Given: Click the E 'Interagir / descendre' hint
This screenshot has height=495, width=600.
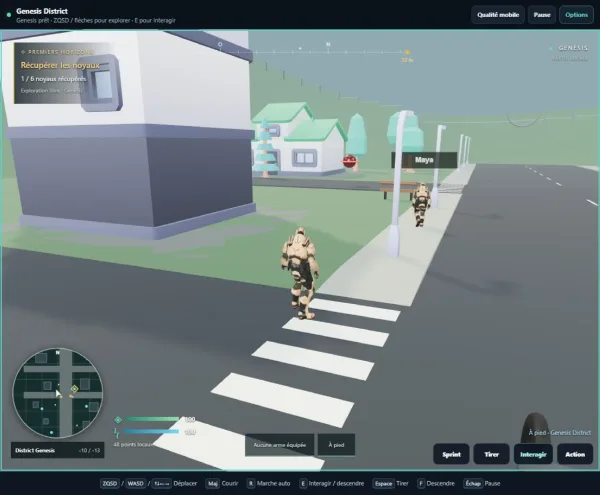Looking at the screenshot, I should point(331,484).
